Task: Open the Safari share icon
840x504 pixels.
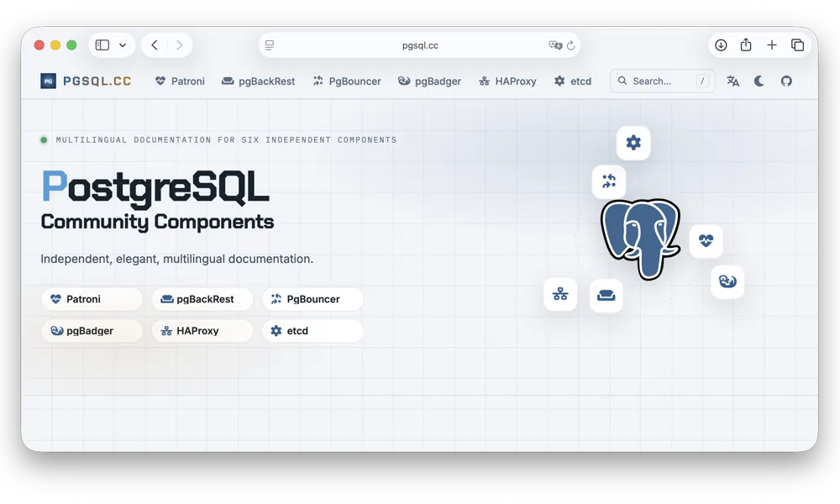Action: pos(746,45)
